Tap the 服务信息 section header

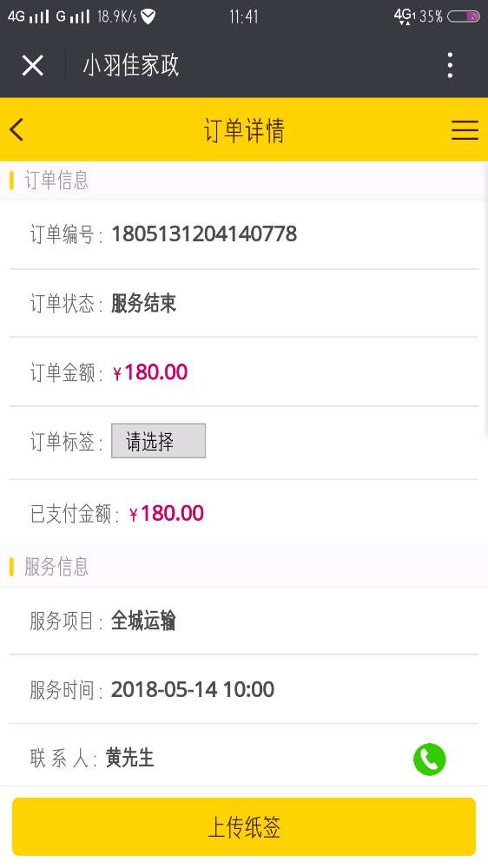click(x=56, y=567)
